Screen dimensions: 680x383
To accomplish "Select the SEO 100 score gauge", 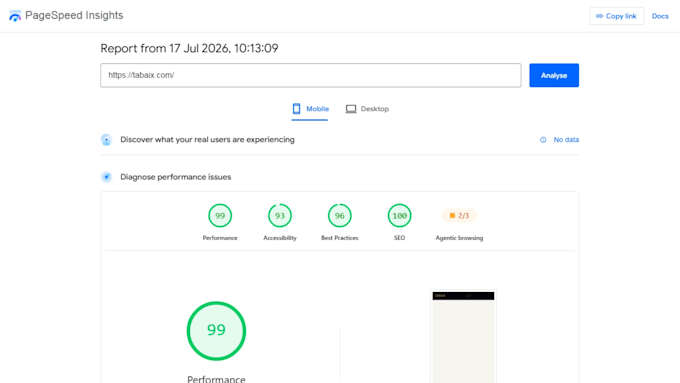I will pos(399,216).
